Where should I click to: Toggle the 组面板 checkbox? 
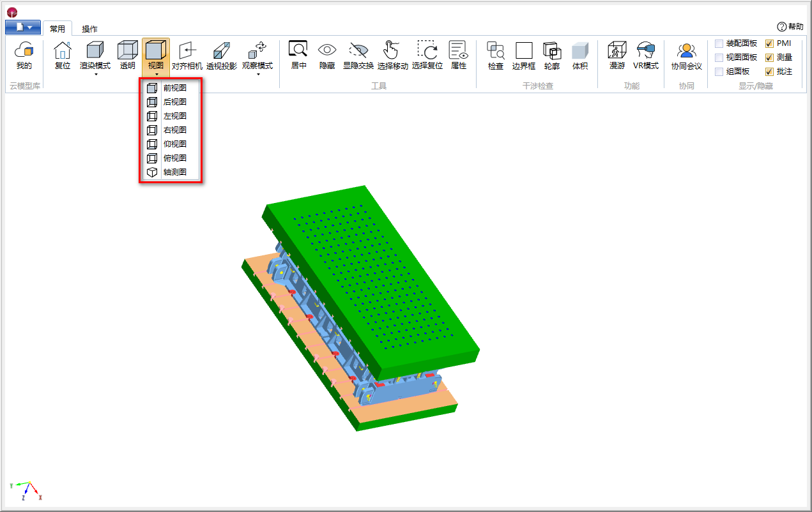click(719, 72)
